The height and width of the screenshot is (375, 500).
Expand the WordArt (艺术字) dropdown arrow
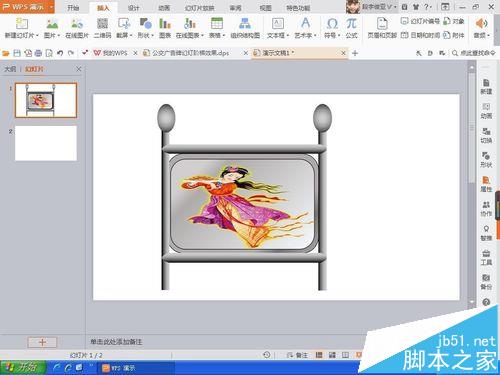tap(315, 35)
